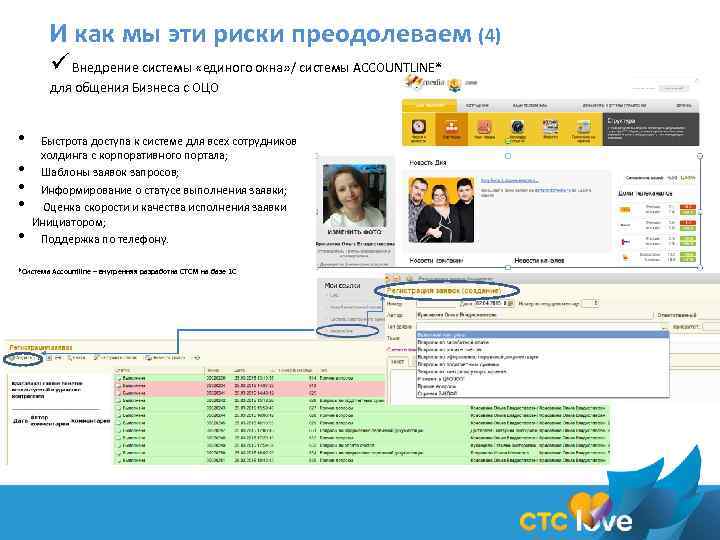720x540 pixels.
Task: Select the pink row numbered 925
Action: [x=249, y=393]
